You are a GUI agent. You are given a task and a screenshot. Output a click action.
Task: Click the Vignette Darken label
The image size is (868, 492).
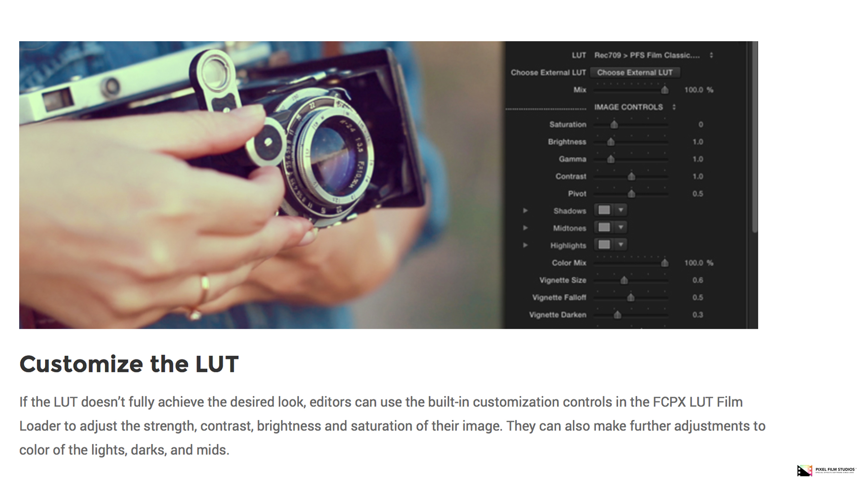pyautogui.click(x=558, y=315)
